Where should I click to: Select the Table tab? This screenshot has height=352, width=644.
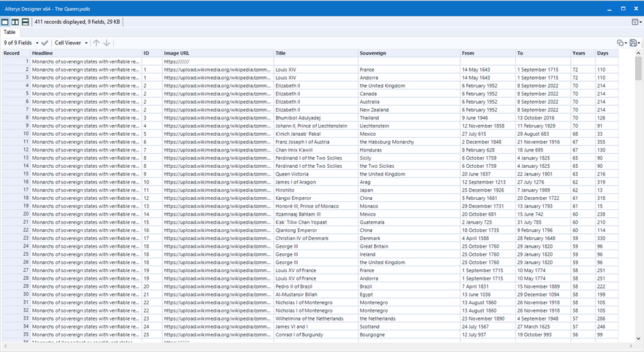click(x=10, y=32)
